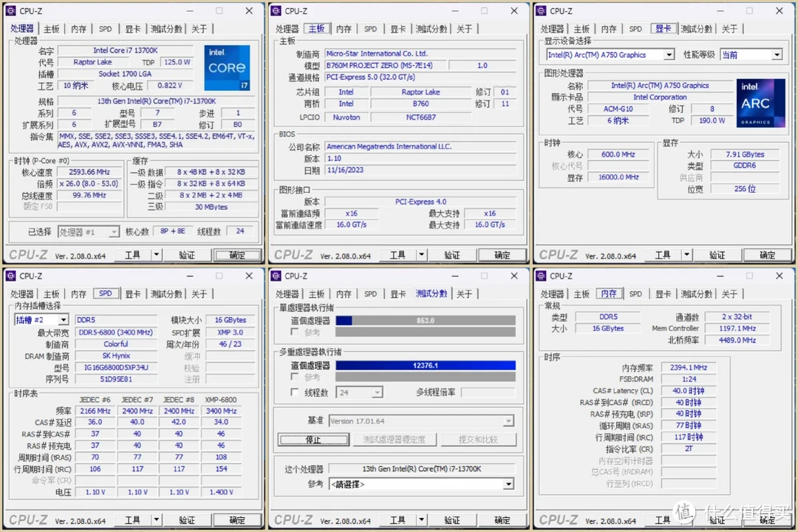Click the empty single-thread 参考 reference bar
The image size is (798, 532).
point(426,332)
